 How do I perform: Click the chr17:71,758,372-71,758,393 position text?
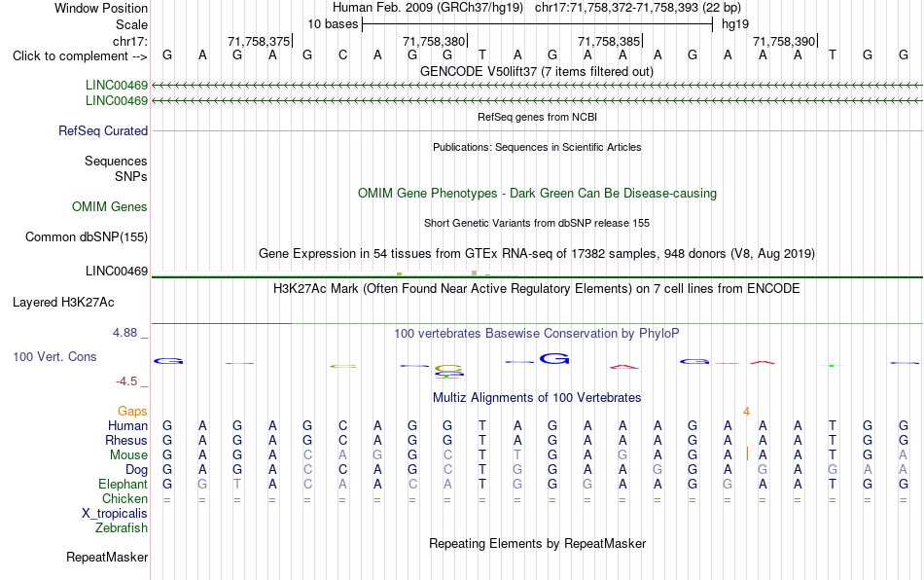(638, 8)
